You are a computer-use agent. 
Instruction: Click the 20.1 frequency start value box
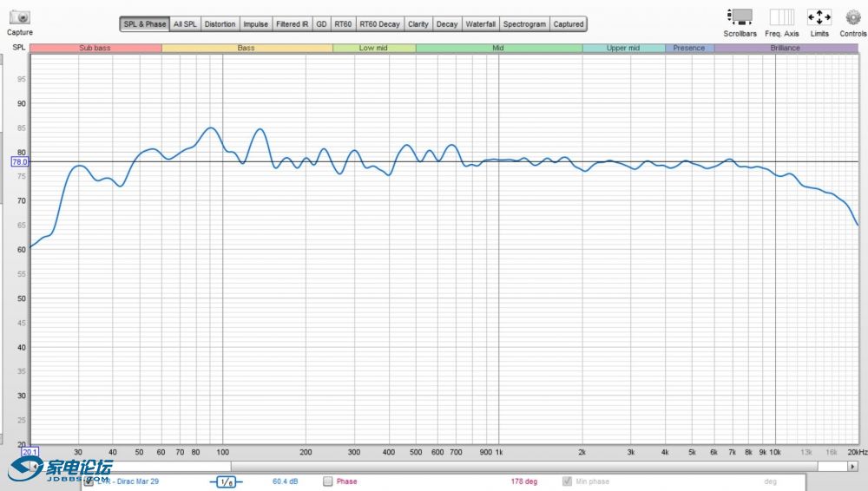pos(30,452)
